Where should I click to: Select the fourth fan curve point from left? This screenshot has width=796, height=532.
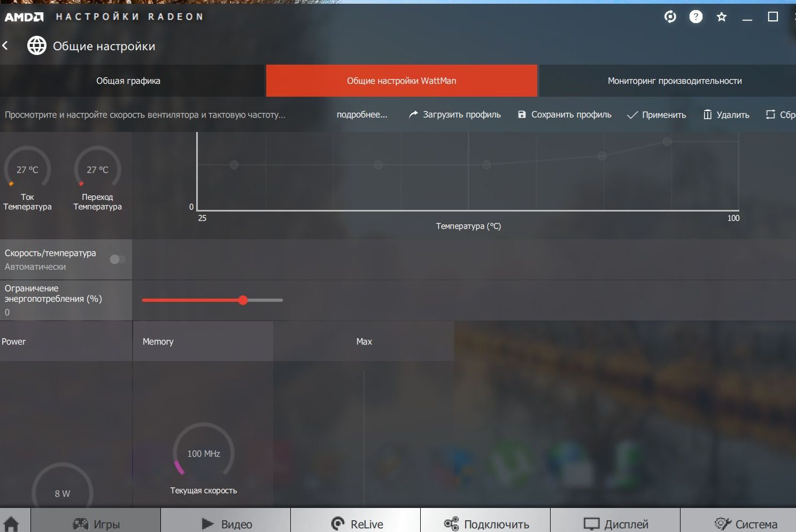[602, 156]
